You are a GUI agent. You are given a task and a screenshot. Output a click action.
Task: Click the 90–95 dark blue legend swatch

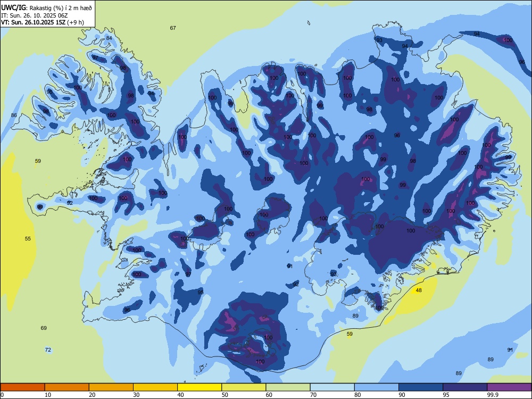(421, 387)
